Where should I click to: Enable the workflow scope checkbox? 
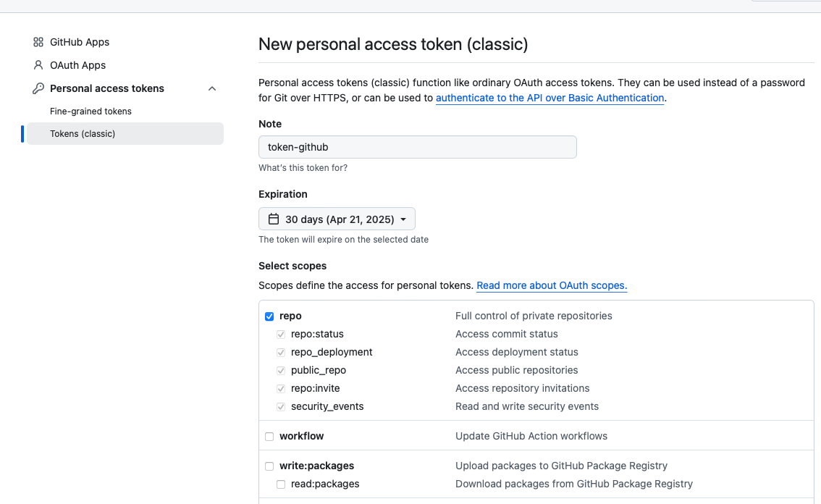point(269,437)
